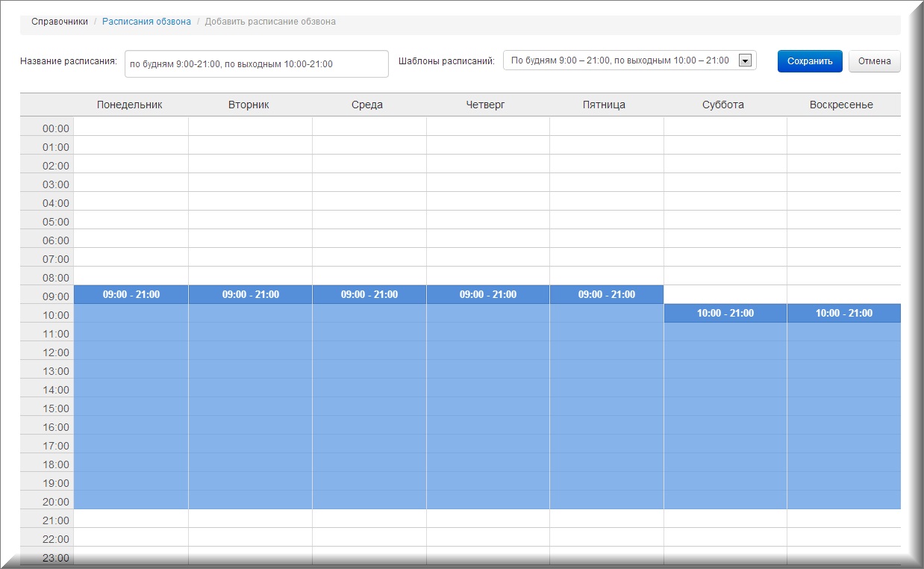Select Monday's 09:00 - 21:00 schedule block

131,294
